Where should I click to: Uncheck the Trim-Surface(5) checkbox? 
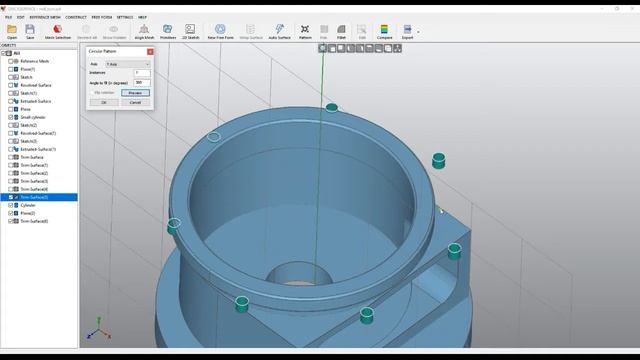point(11,197)
